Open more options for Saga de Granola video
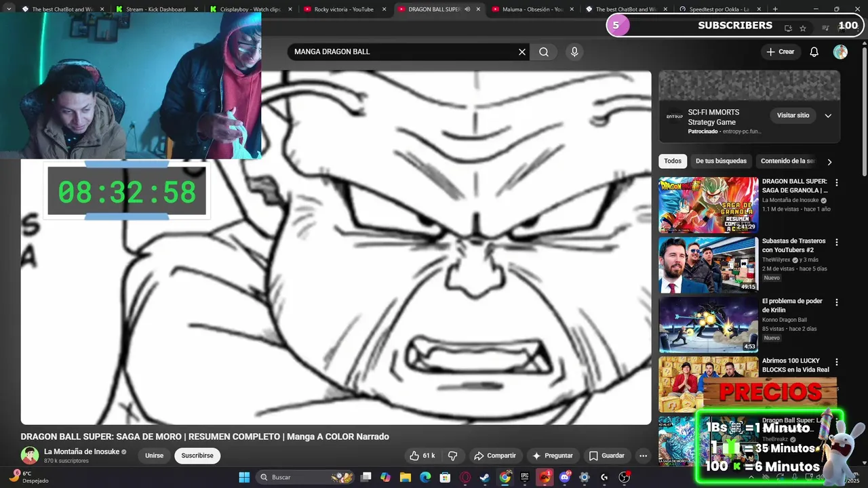 (x=836, y=183)
